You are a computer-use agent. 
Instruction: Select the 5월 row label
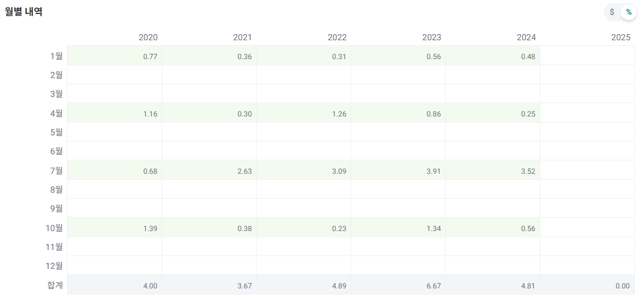(56, 132)
